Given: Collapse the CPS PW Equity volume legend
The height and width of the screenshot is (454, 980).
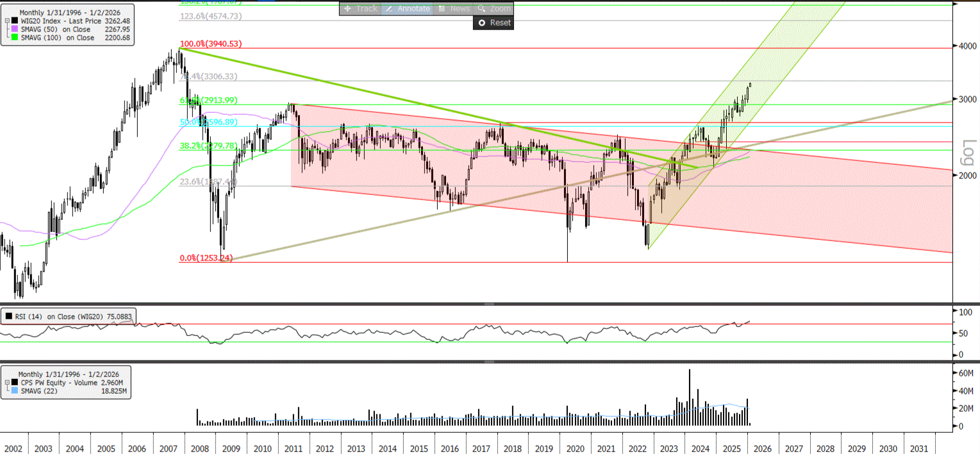Looking at the screenshot, I should pos(6,382).
